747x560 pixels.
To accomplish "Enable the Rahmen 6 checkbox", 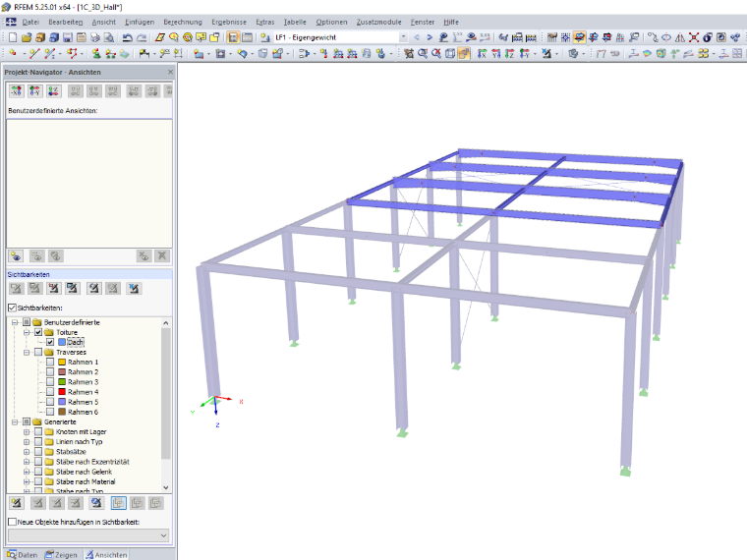I will (x=50, y=412).
